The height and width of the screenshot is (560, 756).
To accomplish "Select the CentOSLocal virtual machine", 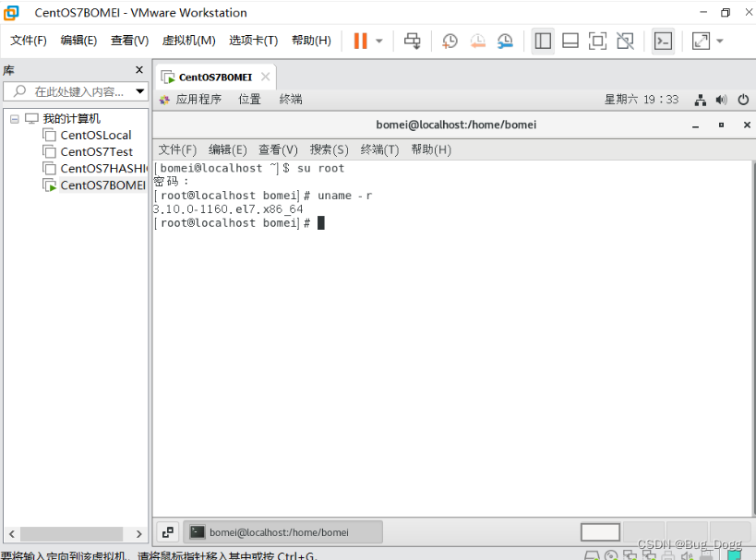I will coord(95,136).
